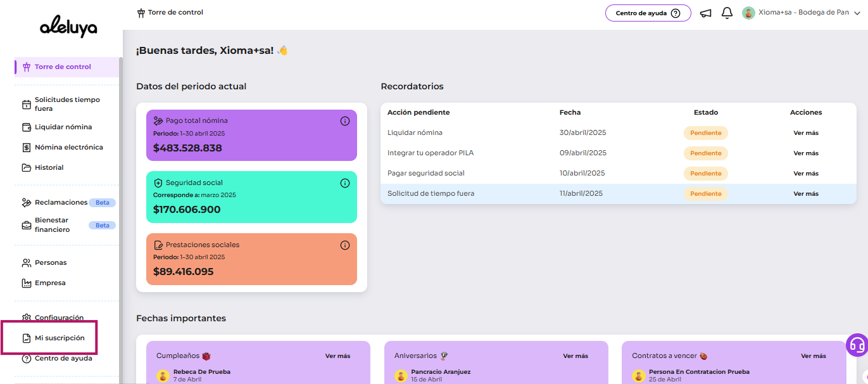Click the sidebar vertical scrollbar
868x384 pixels.
pos(121,190)
